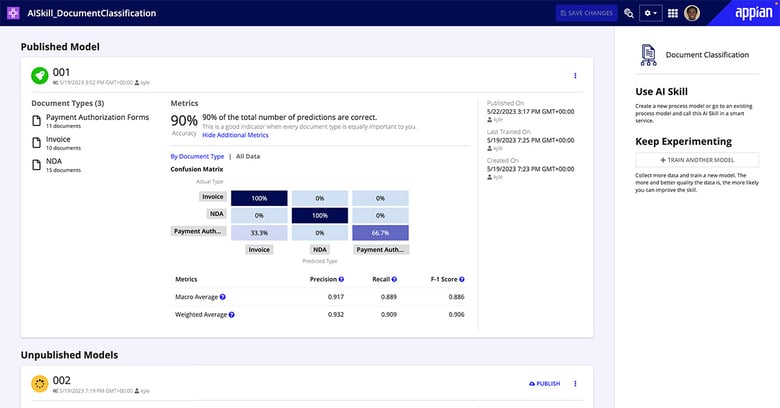Click the Payment Authorization Forms document icon
The image size is (780, 408).
click(x=36, y=121)
